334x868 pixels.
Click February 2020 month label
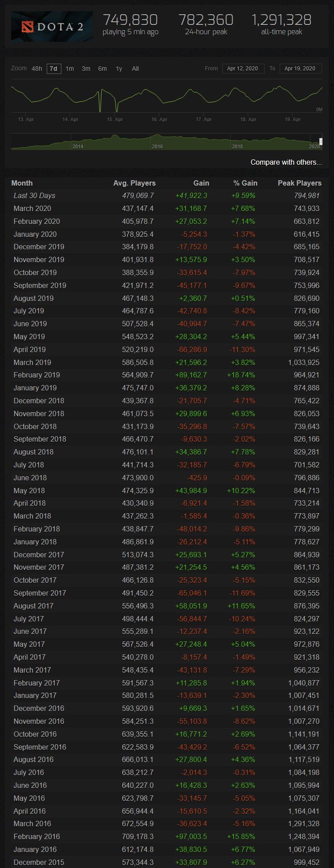[x=36, y=221]
